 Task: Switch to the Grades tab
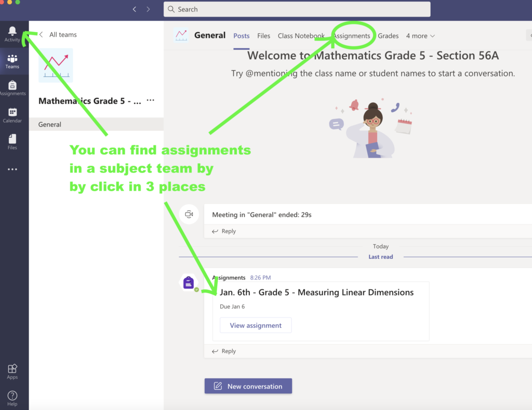pos(388,36)
